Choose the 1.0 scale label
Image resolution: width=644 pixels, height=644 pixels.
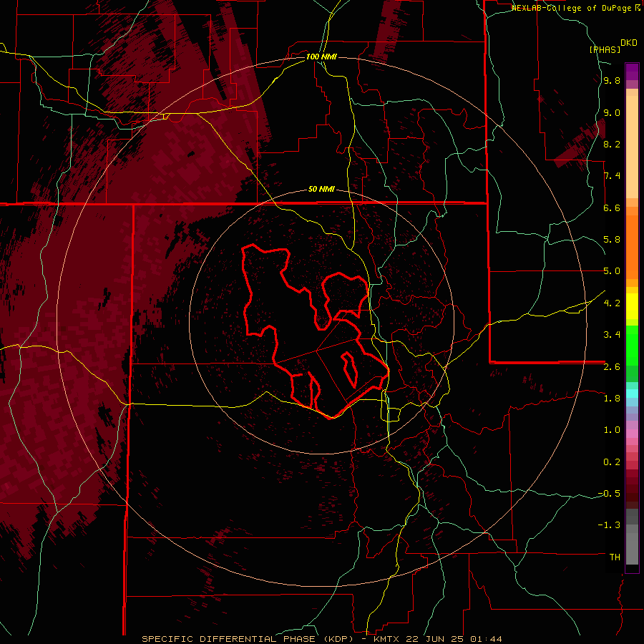click(612, 430)
